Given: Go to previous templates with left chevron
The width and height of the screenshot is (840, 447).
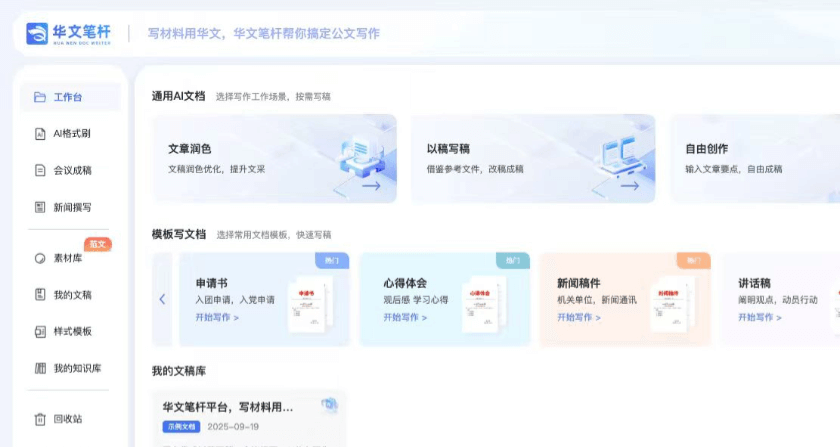Looking at the screenshot, I should pyautogui.click(x=162, y=299).
